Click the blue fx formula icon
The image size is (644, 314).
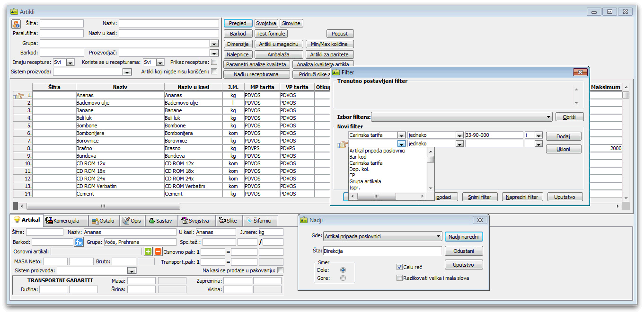79,242
